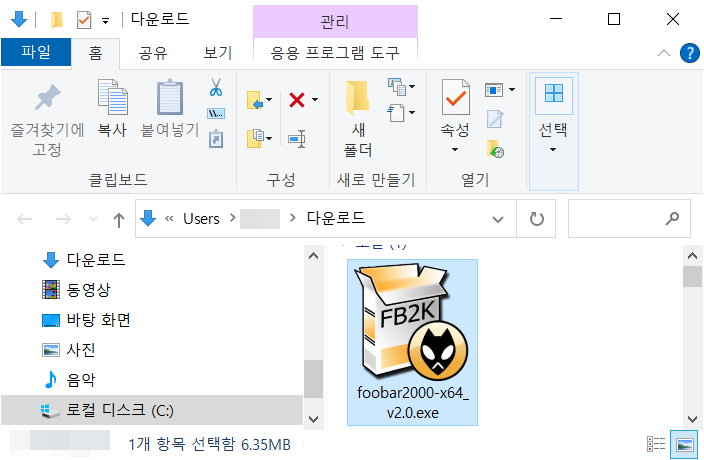This screenshot has width=704, height=460.
Task: Open the 파일 (File) menu
Action: pyautogui.click(x=36, y=52)
